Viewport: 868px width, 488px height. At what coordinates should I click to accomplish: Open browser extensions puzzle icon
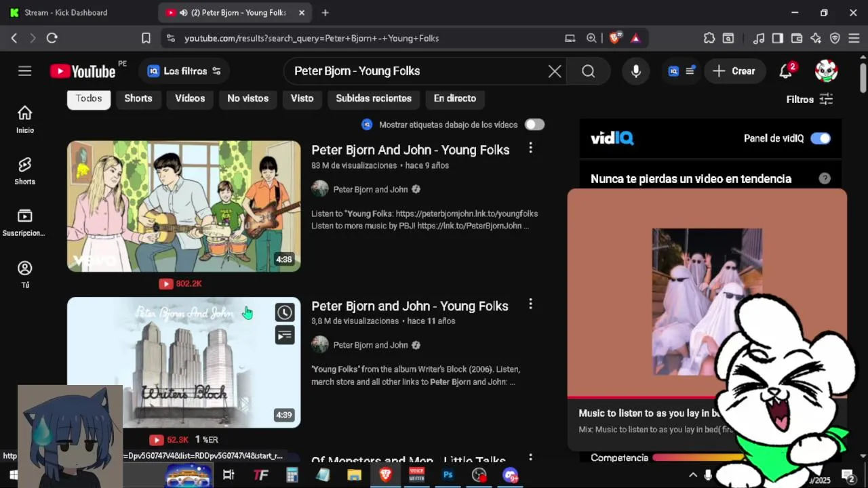(709, 38)
